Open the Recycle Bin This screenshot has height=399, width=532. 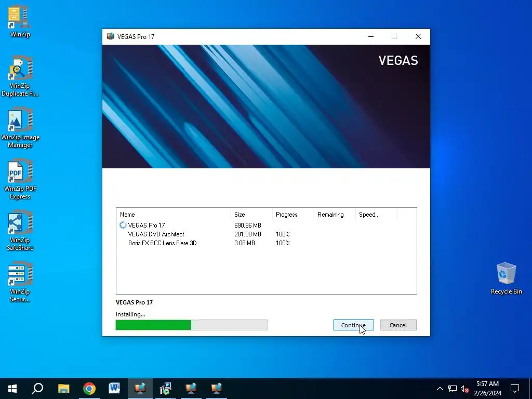(506, 278)
